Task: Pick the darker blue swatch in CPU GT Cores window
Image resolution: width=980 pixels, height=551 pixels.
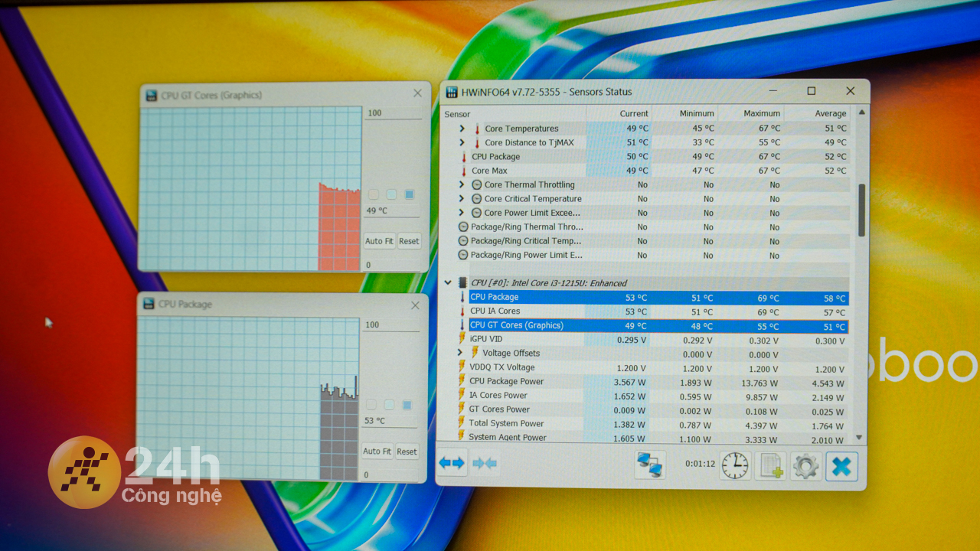Action: (409, 194)
